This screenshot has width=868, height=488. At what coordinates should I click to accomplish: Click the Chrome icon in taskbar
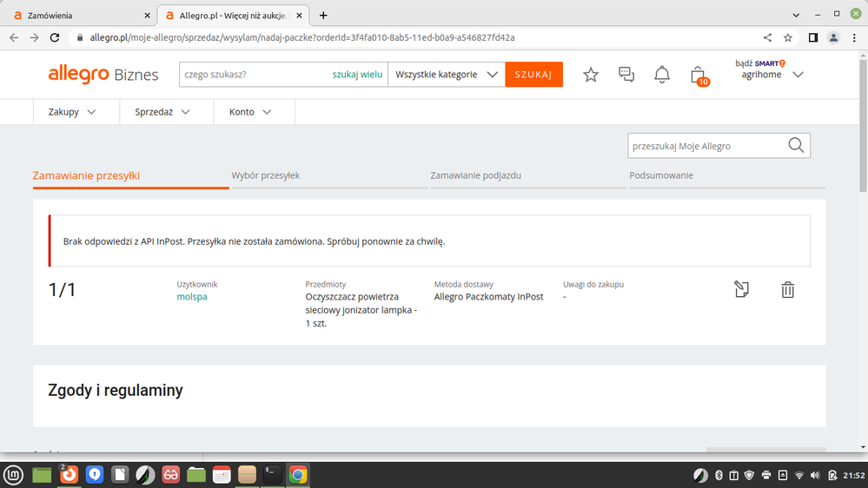pos(298,475)
